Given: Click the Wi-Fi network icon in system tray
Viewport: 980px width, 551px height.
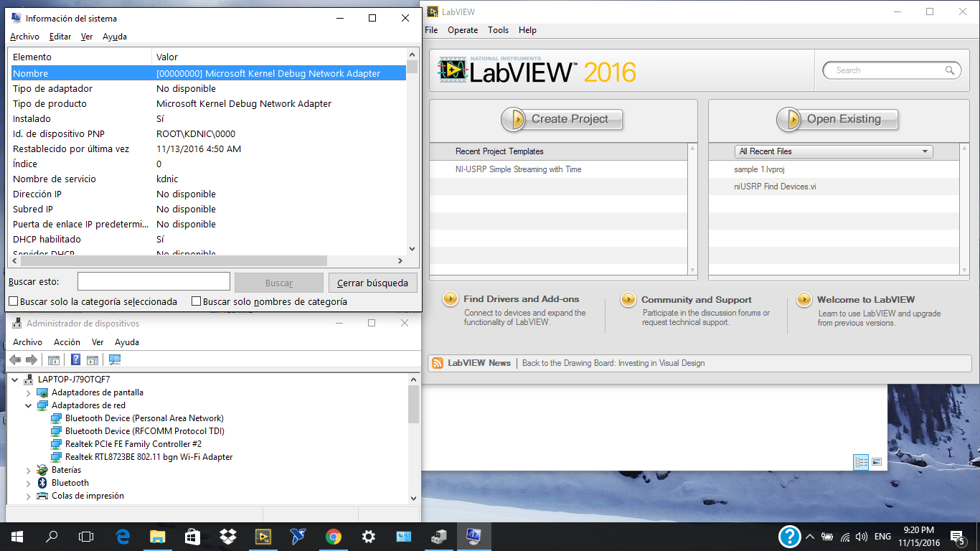Looking at the screenshot, I should point(845,537).
